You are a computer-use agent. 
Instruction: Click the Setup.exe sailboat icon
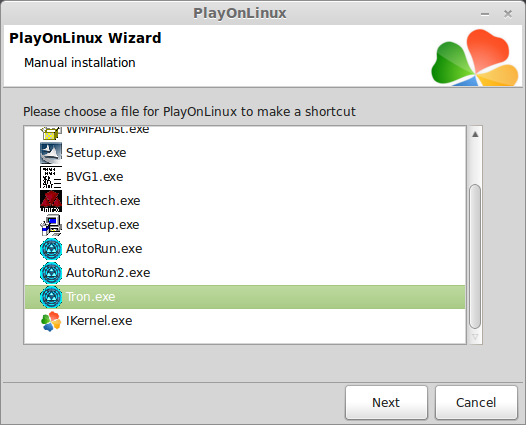[x=51, y=153]
